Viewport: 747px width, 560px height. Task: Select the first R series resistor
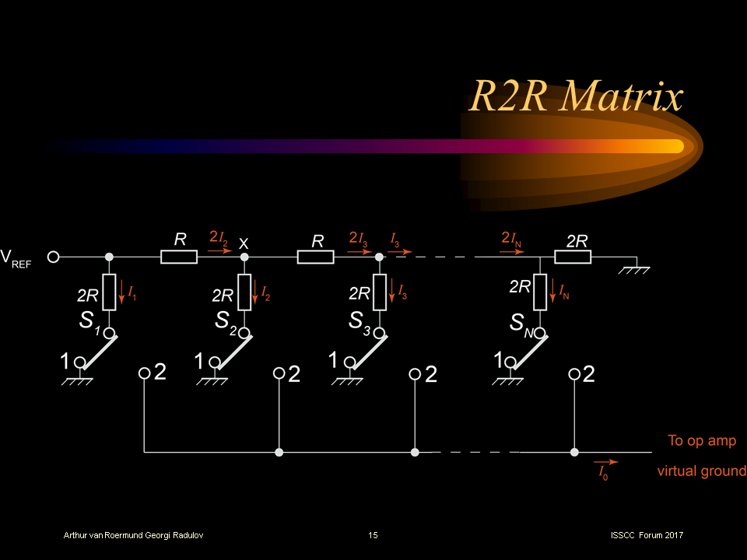(x=177, y=257)
